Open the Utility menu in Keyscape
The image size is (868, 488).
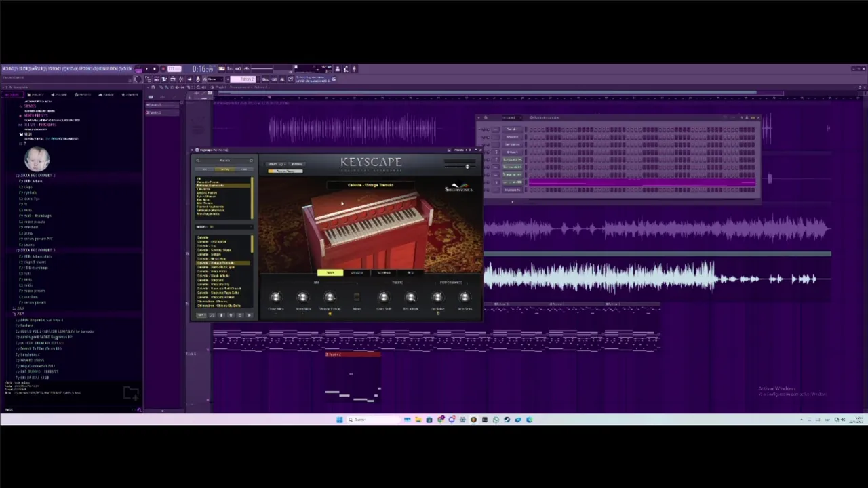pyautogui.click(x=276, y=164)
